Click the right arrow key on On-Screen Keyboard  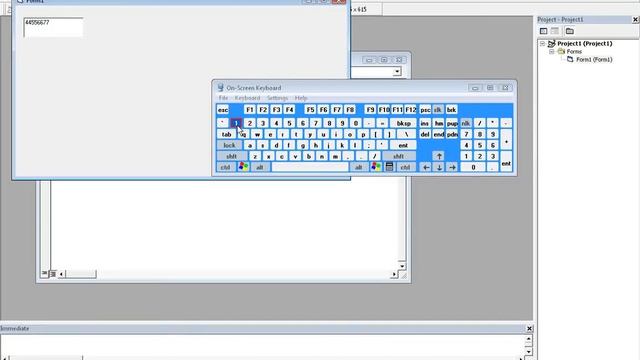452,167
